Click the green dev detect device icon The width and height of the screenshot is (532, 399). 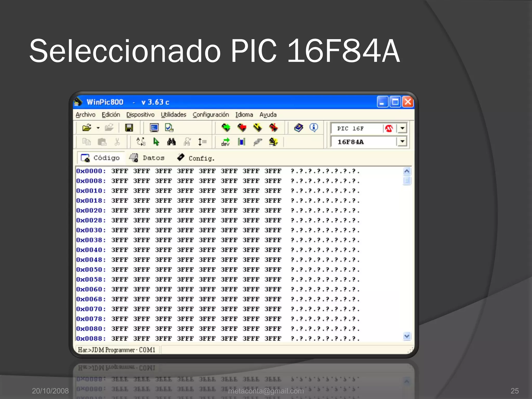point(225,142)
